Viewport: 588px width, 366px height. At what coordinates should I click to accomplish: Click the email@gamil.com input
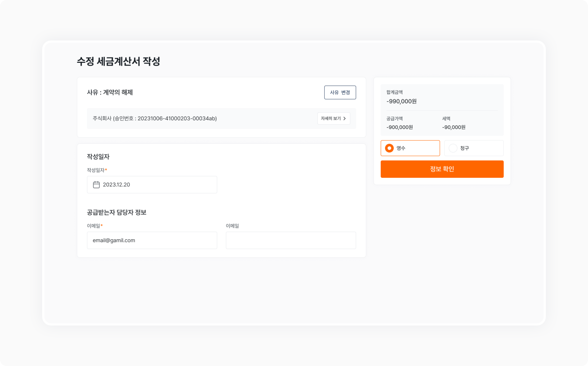[152, 240]
